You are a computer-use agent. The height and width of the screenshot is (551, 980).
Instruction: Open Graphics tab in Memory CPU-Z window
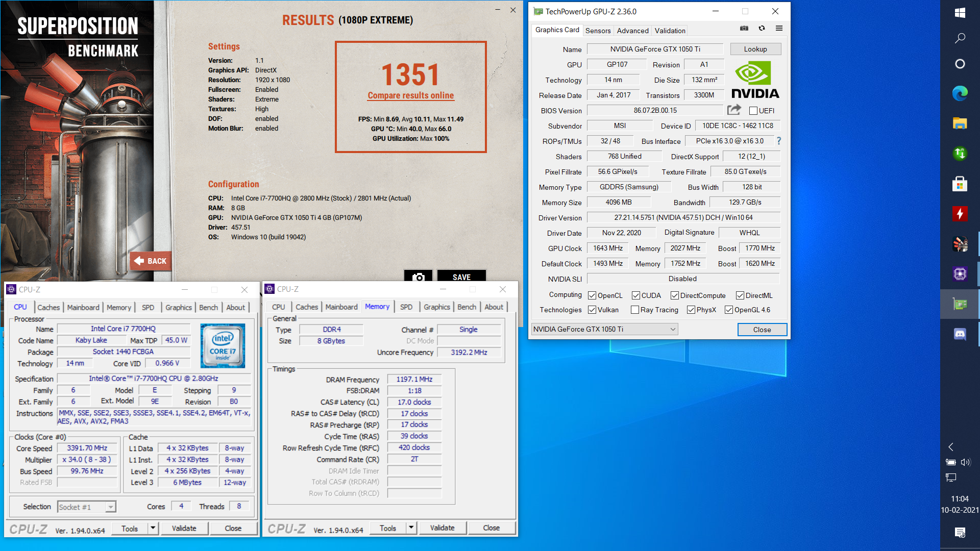[x=437, y=307]
